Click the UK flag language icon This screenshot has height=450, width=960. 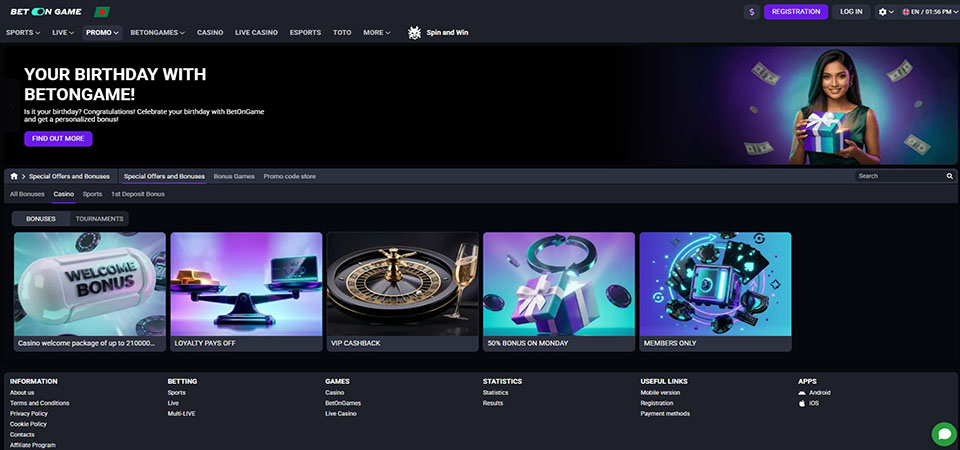906,12
